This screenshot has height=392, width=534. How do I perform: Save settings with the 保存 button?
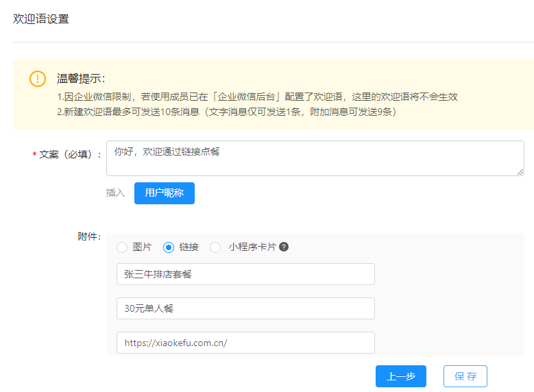[x=465, y=376]
